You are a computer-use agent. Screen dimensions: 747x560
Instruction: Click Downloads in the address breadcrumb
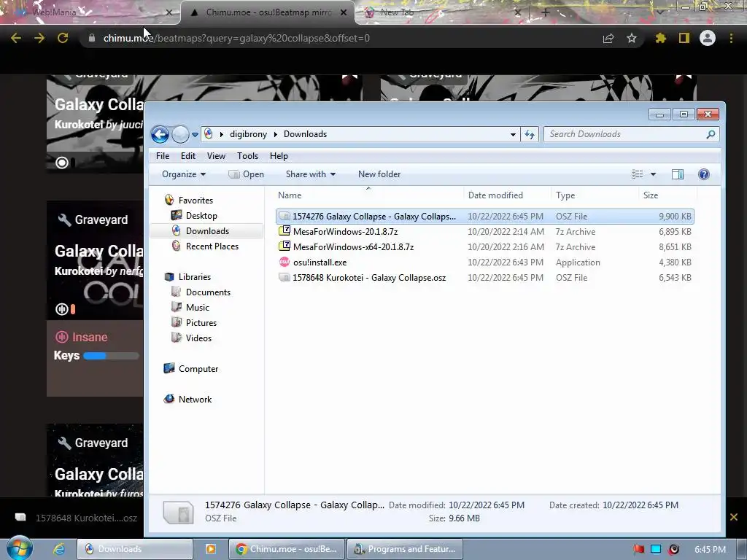click(x=306, y=134)
